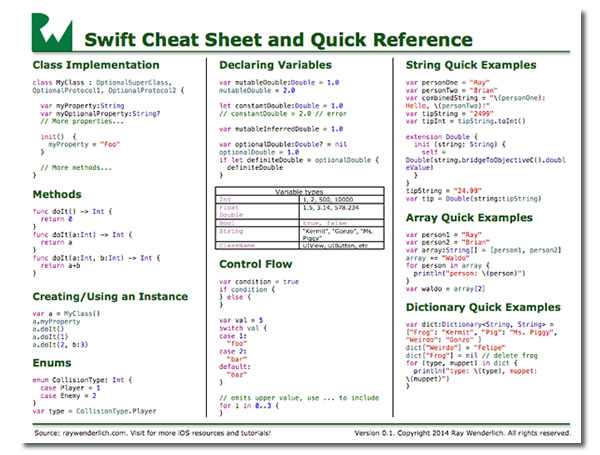Click the "var myProperty:String" line

click(82, 106)
